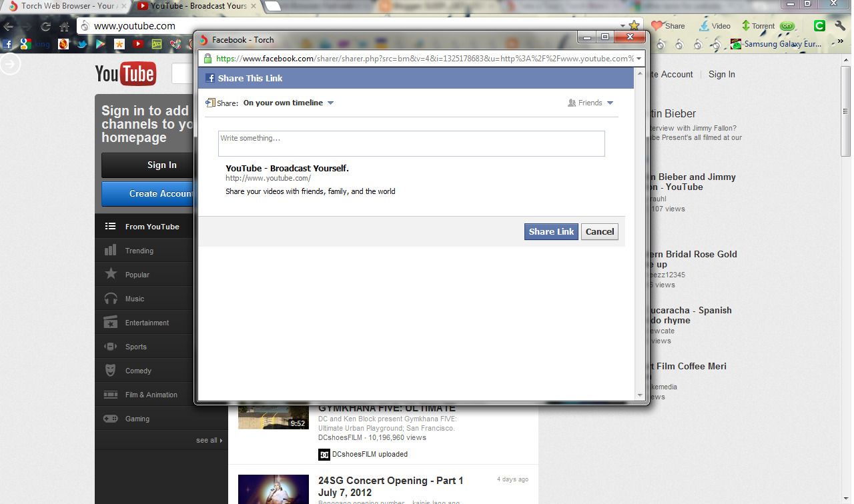Click the round arrow sidebar toggle
This screenshot has height=504, width=854.
click(11, 64)
